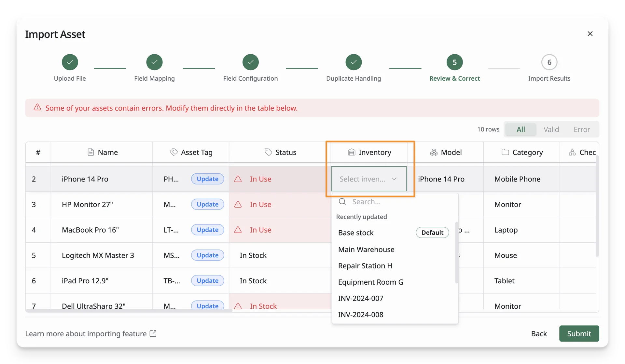Click the Status column tag icon
The width and height of the screenshot is (625, 364).
click(268, 152)
